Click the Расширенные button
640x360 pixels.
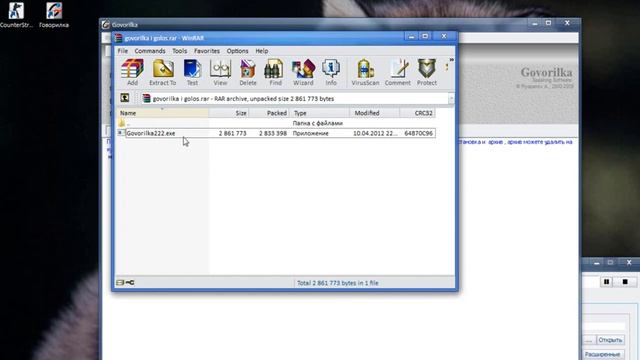pos(602,354)
